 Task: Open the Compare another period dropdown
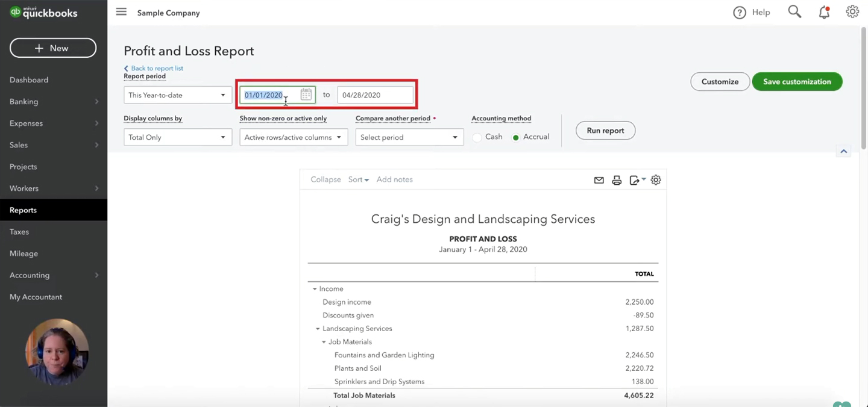(x=409, y=137)
